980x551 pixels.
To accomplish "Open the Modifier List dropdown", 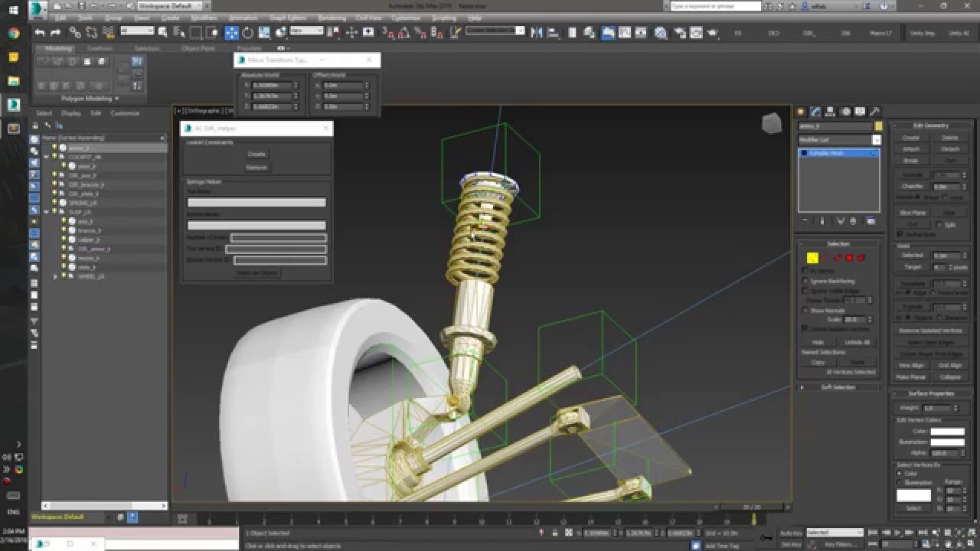I will click(839, 140).
